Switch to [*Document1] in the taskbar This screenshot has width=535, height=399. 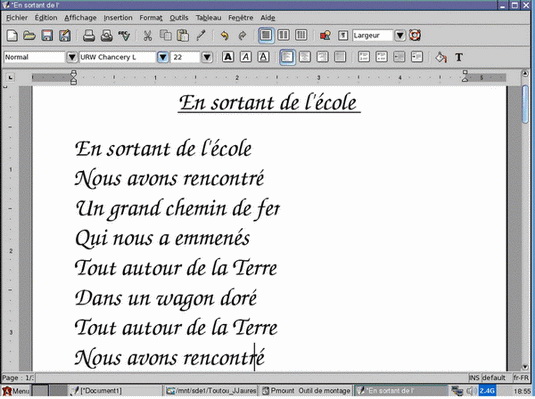click(116, 391)
